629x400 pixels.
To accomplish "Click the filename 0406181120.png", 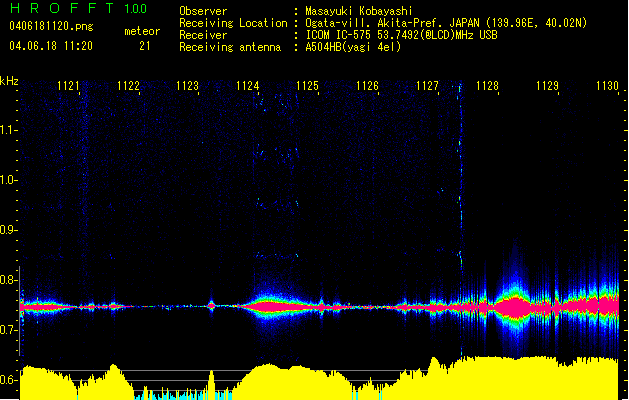I will click(x=51, y=26).
